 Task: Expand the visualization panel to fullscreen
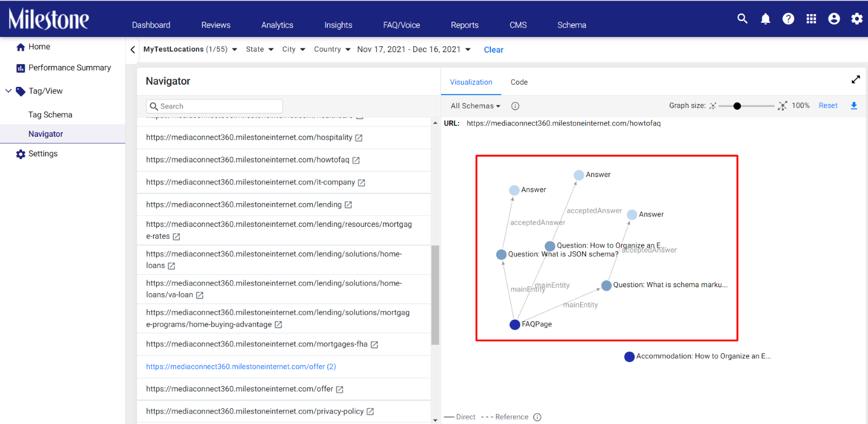(x=856, y=80)
